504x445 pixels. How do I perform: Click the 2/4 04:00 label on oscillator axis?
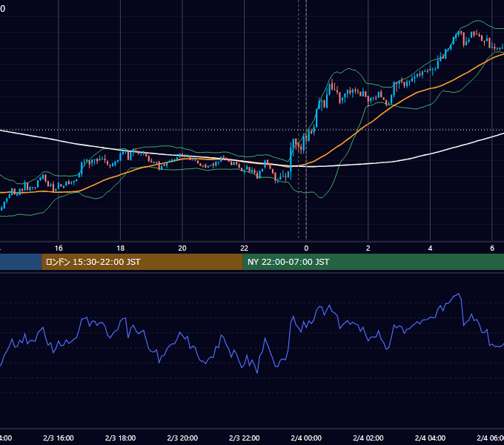coord(430,438)
